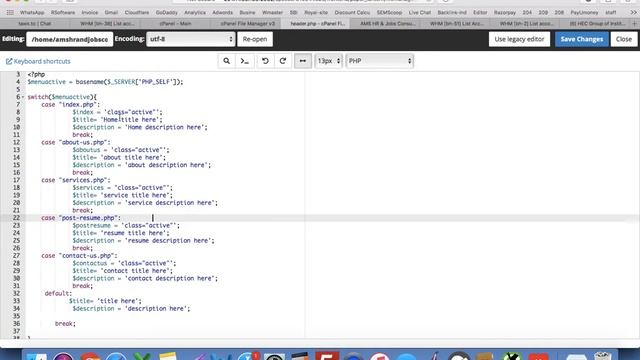This screenshot has width=640, height=360.
Task: Open the Cloudflare bookmark
Action: click(x=137, y=13)
